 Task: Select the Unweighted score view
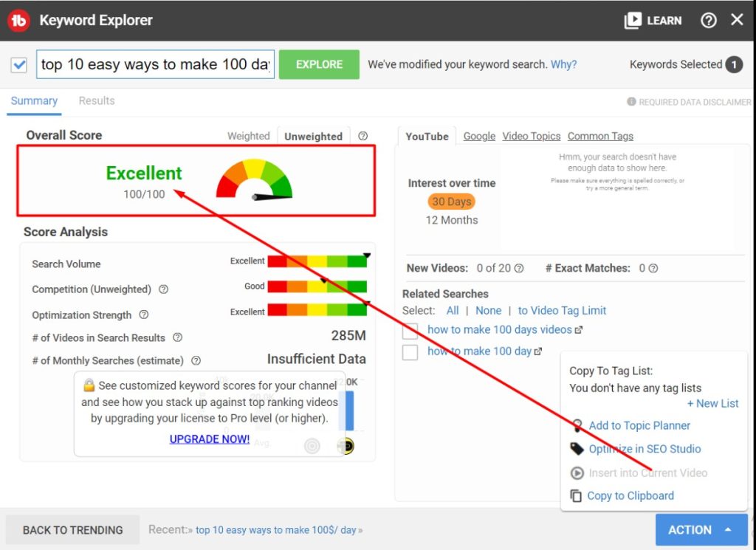(313, 137)
